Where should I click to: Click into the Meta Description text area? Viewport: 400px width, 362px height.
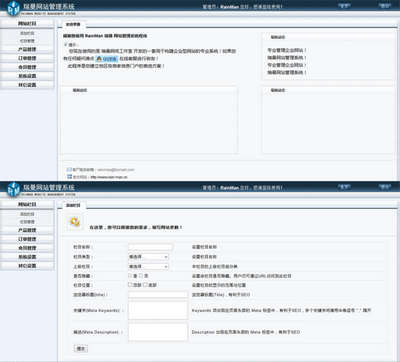(158, 332)
